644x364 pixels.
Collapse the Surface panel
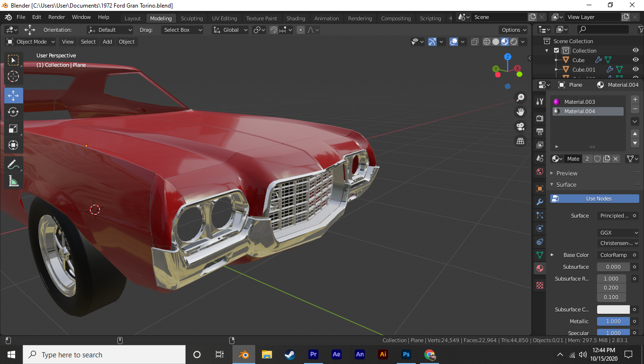(x=566, y=184)
